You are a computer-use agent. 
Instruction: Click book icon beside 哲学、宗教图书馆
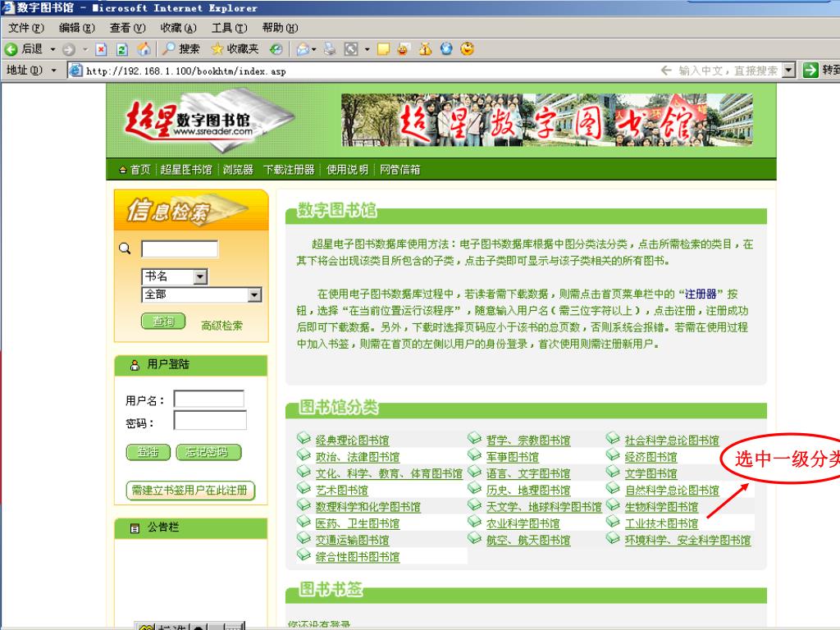[475, 438]
